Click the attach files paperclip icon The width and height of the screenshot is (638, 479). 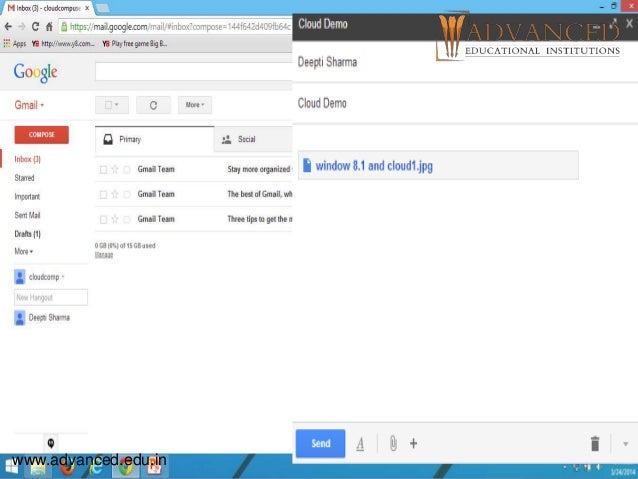click(x=393, y=443)
